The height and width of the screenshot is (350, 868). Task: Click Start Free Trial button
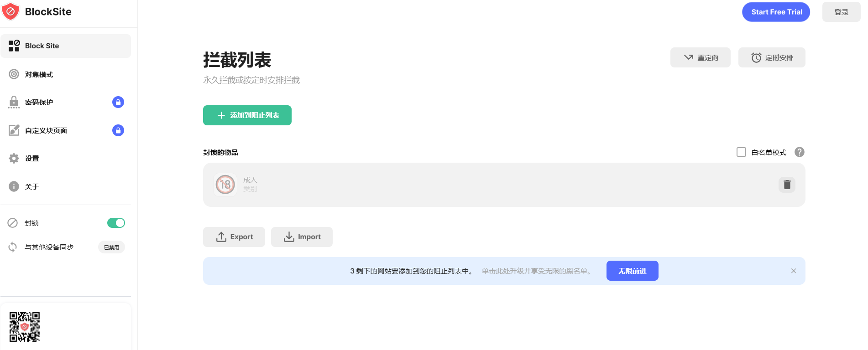click(776, 12)
